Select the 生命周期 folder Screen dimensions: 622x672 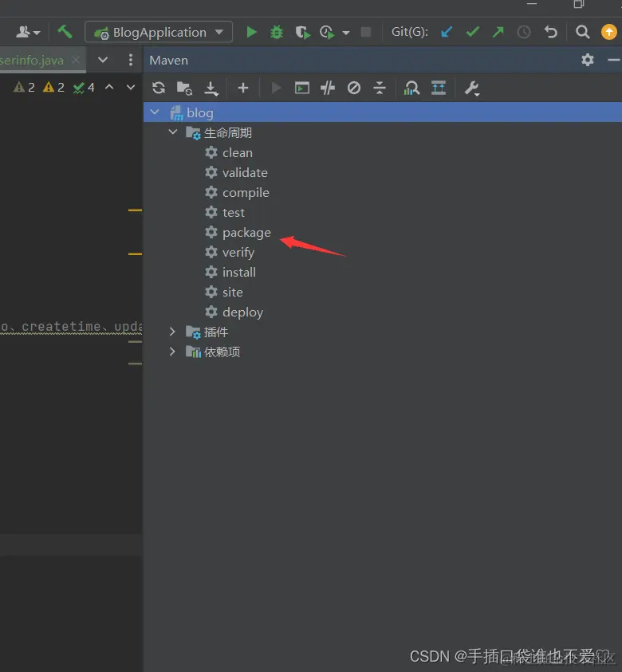coord(218,133)
